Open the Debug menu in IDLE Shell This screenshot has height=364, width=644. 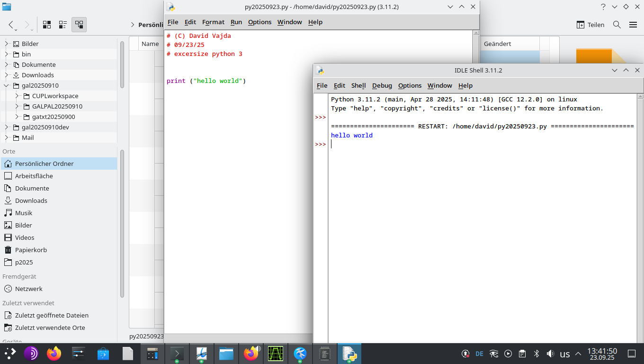click(382, 85)
